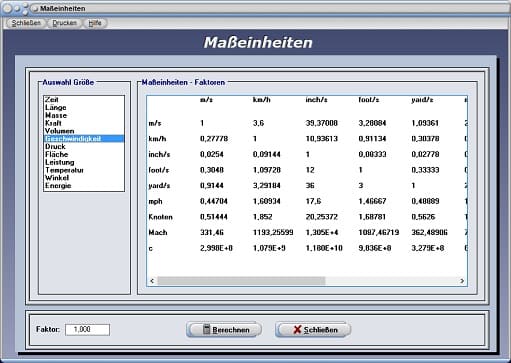This screenshot has width=511, height=363.
Task: Click the foot/s column header
Action: (369, 100)
